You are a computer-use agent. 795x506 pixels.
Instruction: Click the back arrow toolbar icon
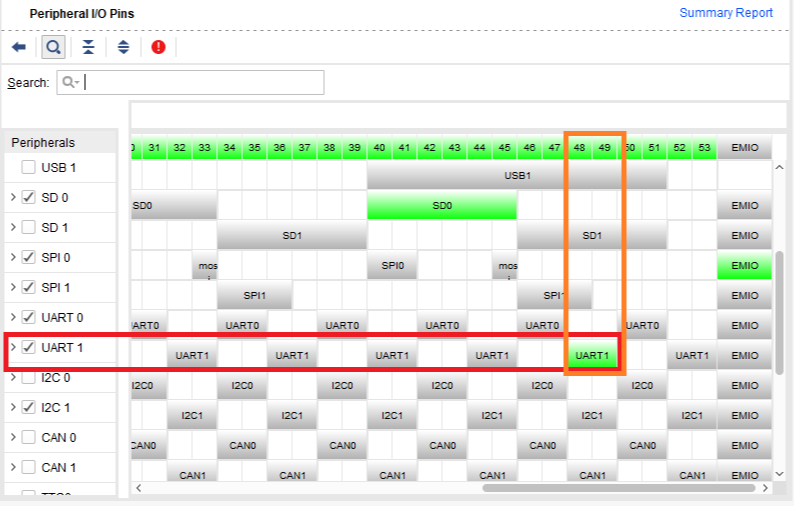[x=19, y=47]
